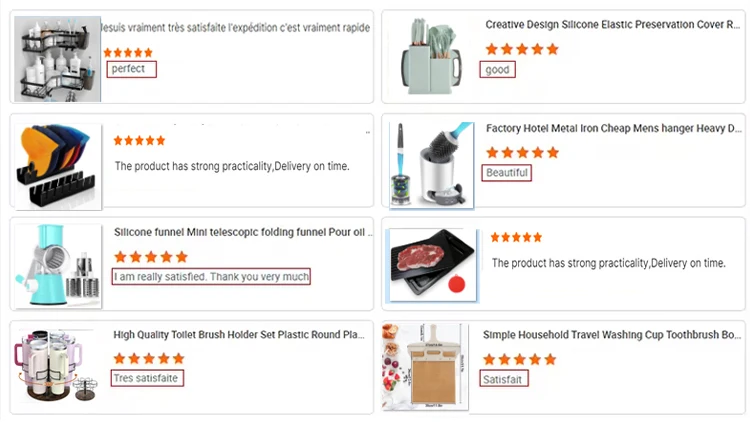Select the 'Tres satisfaite' review comment
This screenshot has width=750, height=422.
pyautogui.click(x=146, y=378)
